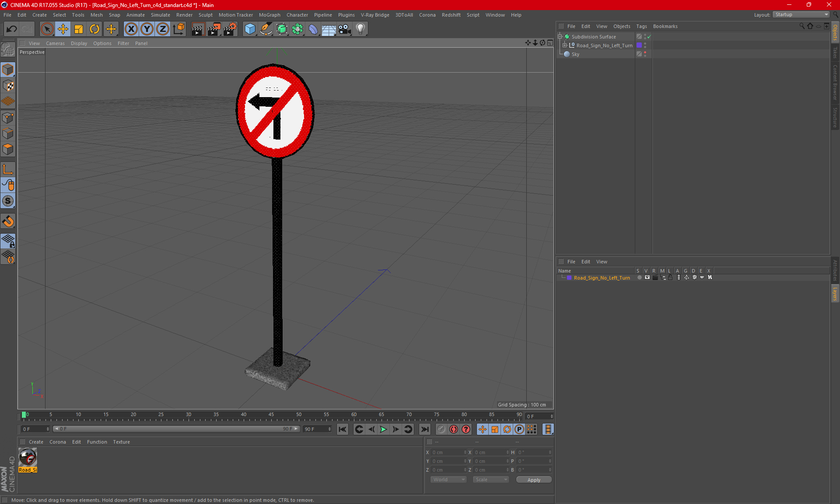Select the Live Selection tool
The height and width of the screenshot is (504, 840).
click(x=47, y=29)
